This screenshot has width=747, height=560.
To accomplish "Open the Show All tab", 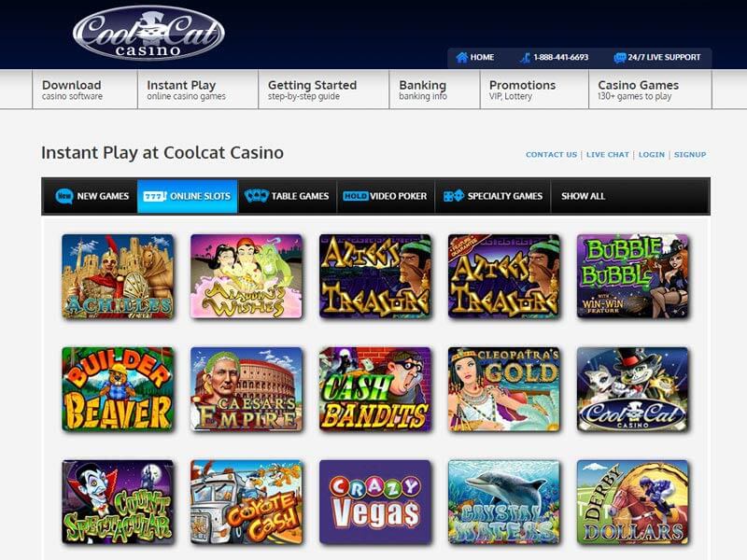I will 583,196.
